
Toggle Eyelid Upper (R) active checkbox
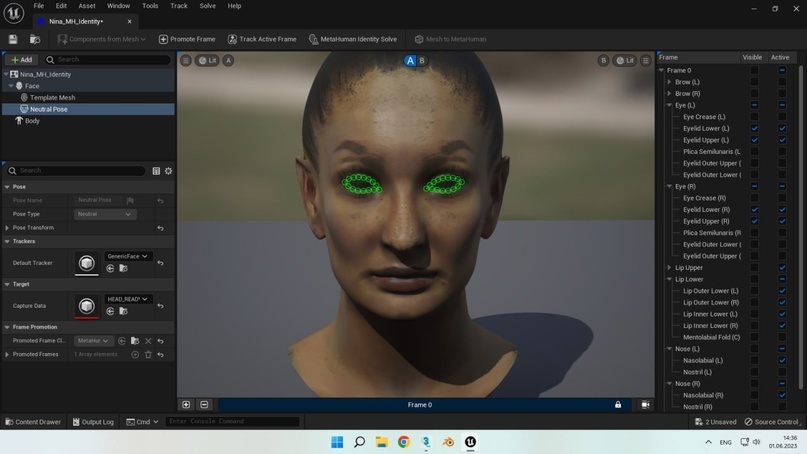point(782,221)
